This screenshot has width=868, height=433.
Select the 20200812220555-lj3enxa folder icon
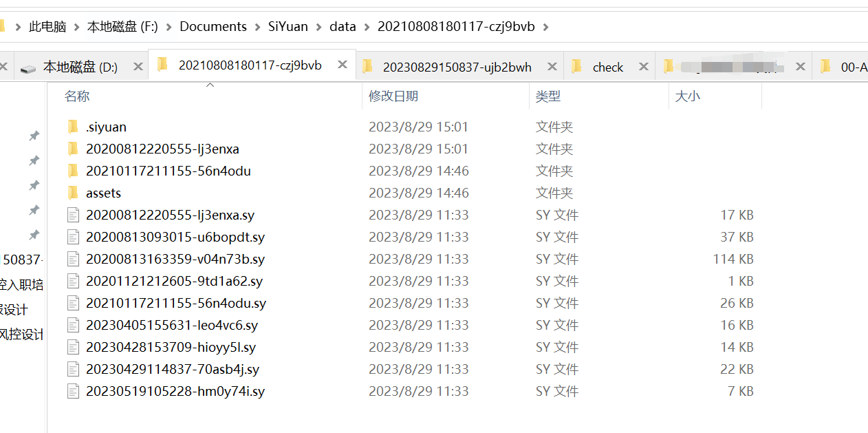(x=74, y=149)
